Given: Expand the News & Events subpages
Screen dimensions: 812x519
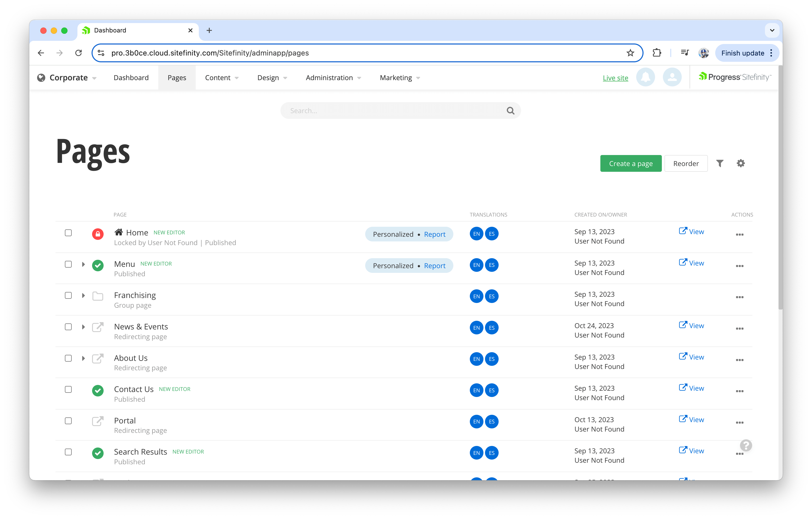Looking at the screenshot, I should 83,327.
